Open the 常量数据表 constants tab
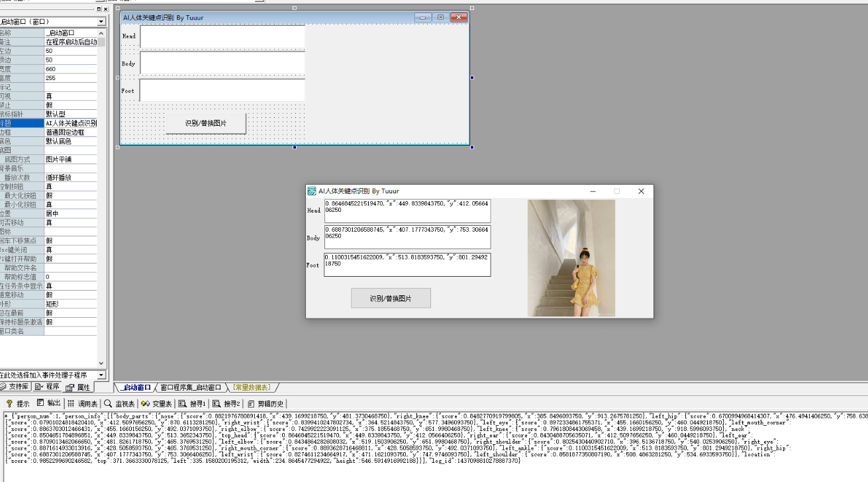This screenshot has height=482, width=868. click(252, 387)
